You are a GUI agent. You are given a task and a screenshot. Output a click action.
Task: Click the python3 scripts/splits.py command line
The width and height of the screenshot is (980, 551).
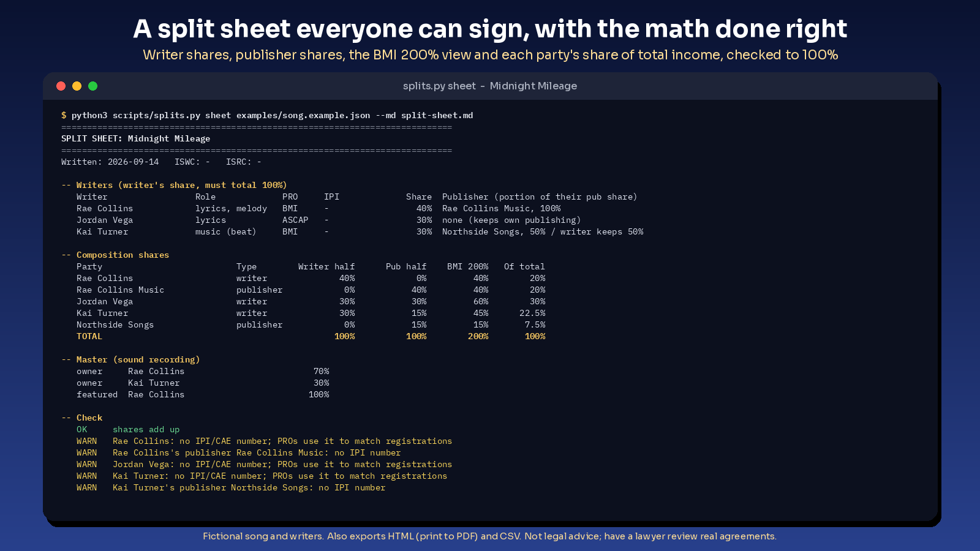(267, 115)
